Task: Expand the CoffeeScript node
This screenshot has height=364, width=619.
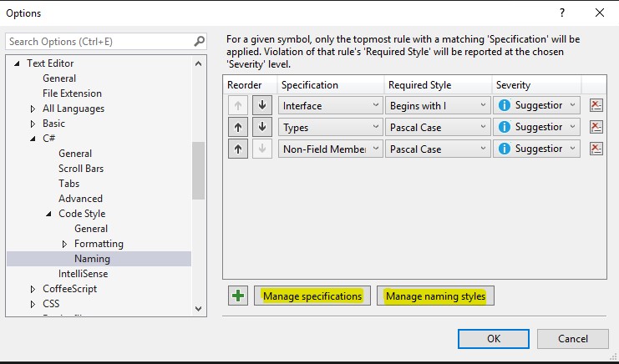Action: (x=33, y=289)
